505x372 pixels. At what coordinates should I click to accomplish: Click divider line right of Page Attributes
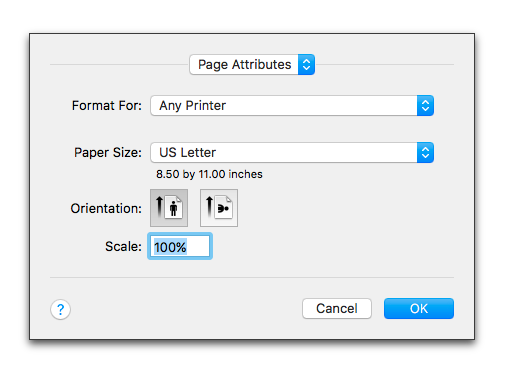(x=384, y=64)
